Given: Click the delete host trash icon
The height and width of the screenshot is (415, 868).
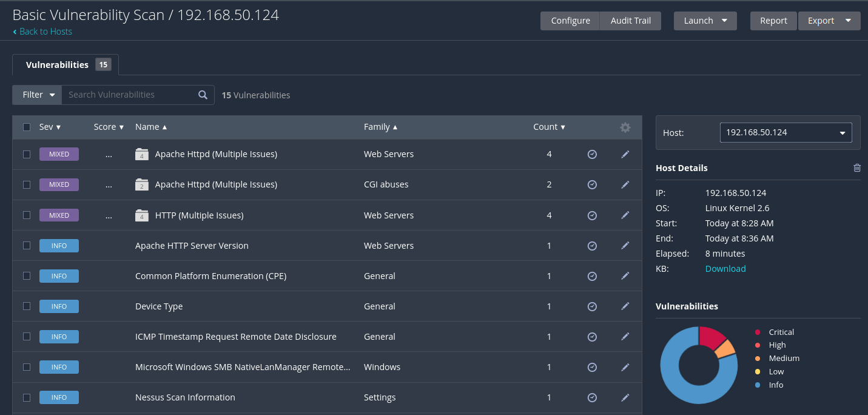Looking at the screenshot, I should 857,168.
